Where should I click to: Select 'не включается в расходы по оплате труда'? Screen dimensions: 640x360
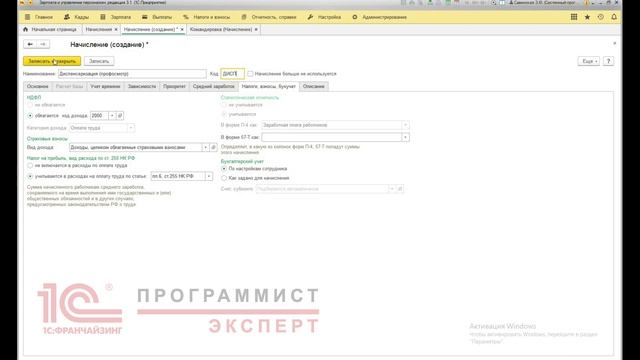tap(30, 166)
